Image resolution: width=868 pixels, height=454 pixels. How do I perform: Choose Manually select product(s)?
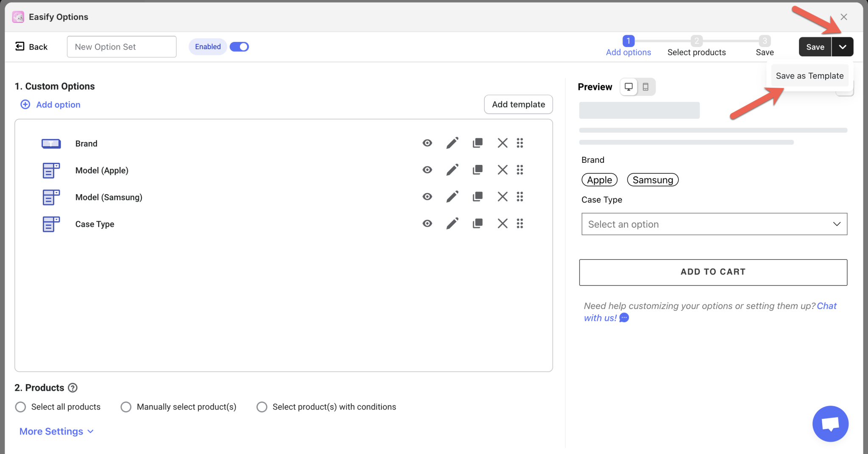pyautogui.click(x=125, y=407)
